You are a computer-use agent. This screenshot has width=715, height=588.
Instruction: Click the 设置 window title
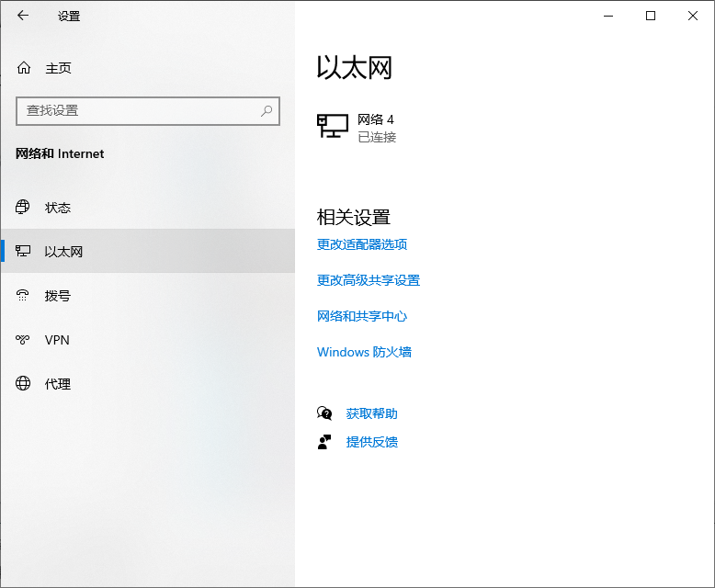(69, 16)
